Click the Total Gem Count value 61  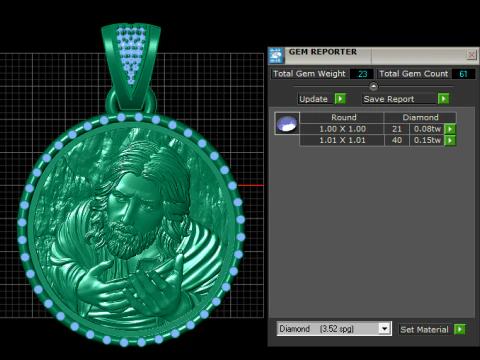[463, 74]
